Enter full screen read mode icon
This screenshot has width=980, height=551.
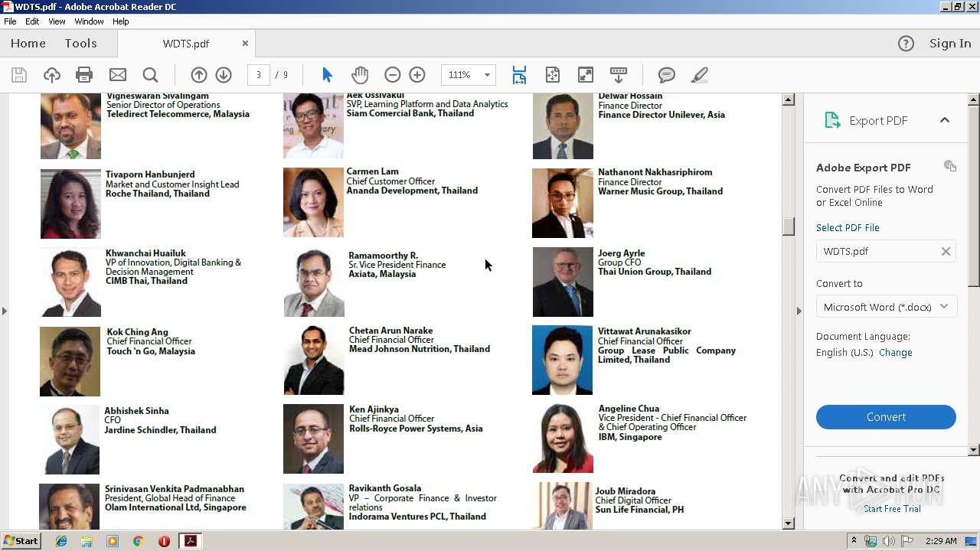click(586, 75)
